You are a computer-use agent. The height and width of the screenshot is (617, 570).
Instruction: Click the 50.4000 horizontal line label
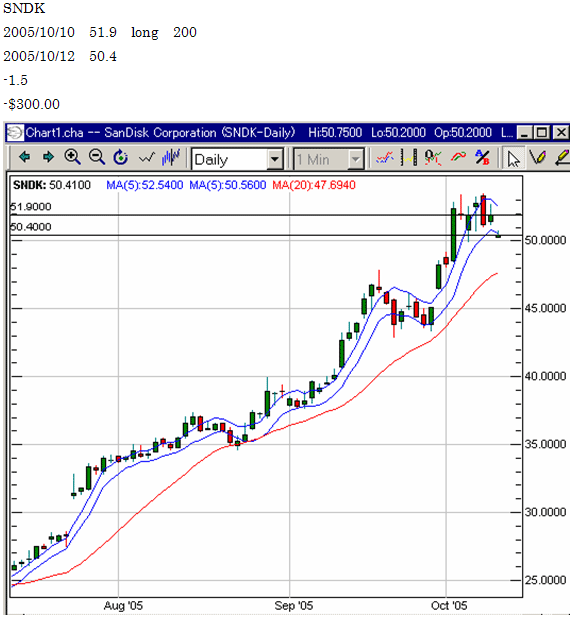click(x=31, y=227)
